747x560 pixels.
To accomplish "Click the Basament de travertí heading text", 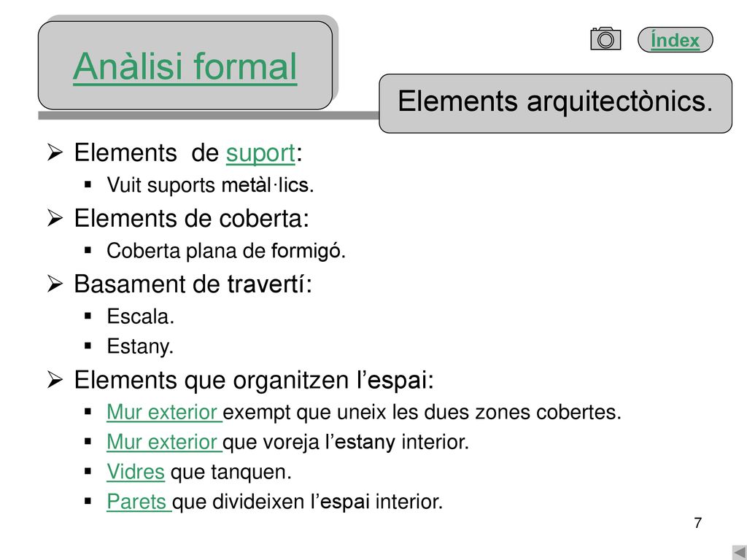I will (x=193, y=284).
